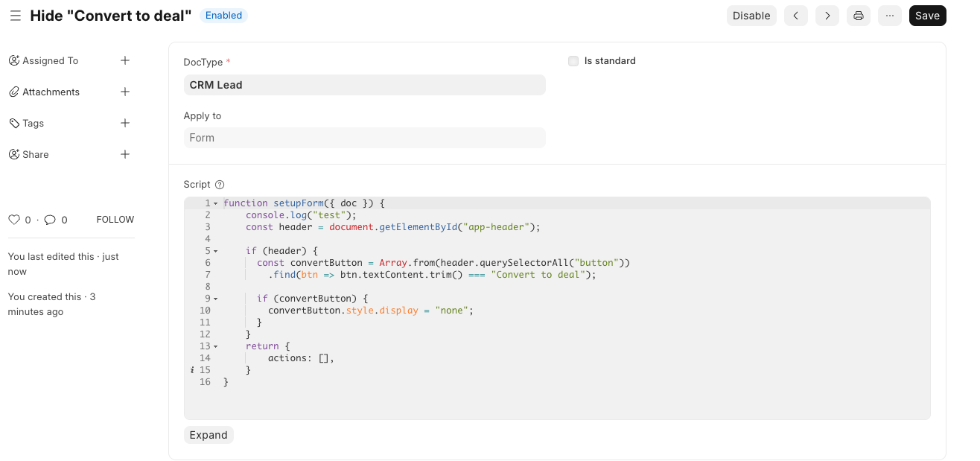The height and width of the screenshot is (461, 980).
Task: Click the Save button
Action: pyautogui.click(x=927, y=16)
